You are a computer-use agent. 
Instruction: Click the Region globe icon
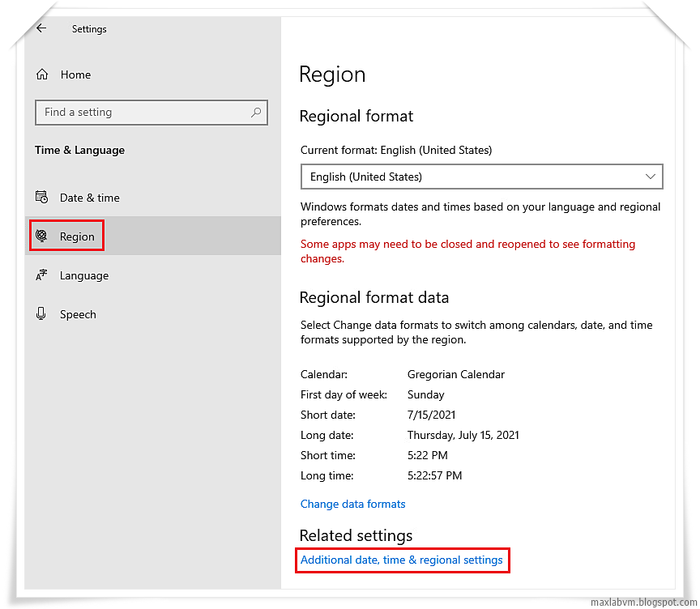click(x=41, y=236)
